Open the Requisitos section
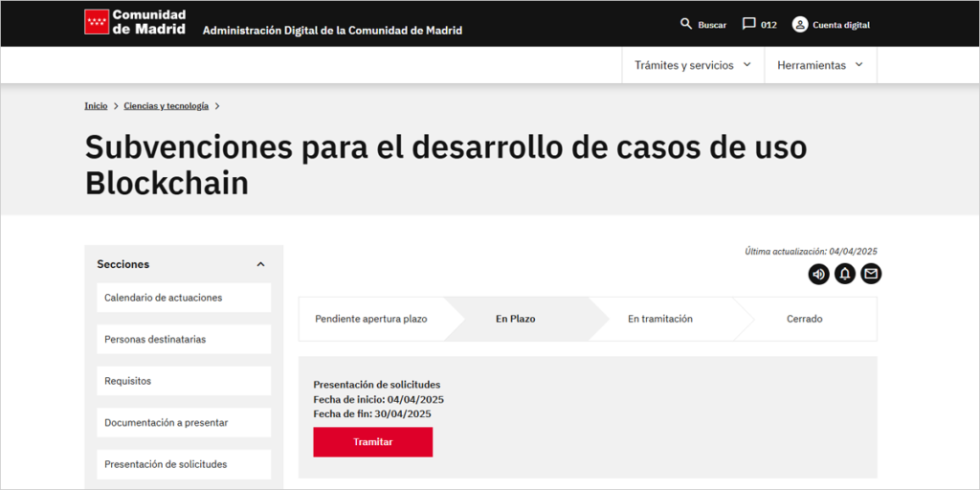This screenshot has width=980, height=490. (x=127, y=381)
